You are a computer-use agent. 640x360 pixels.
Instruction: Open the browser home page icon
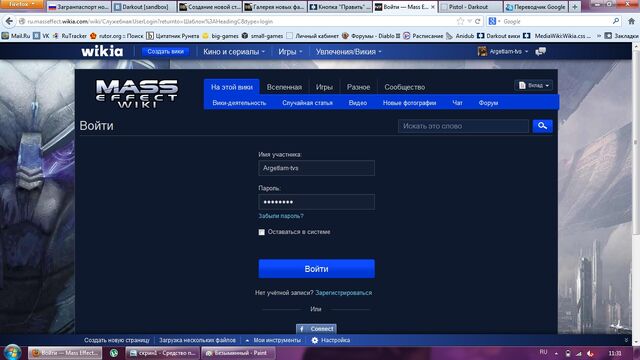pyautogui.click(x=631, y=21)
